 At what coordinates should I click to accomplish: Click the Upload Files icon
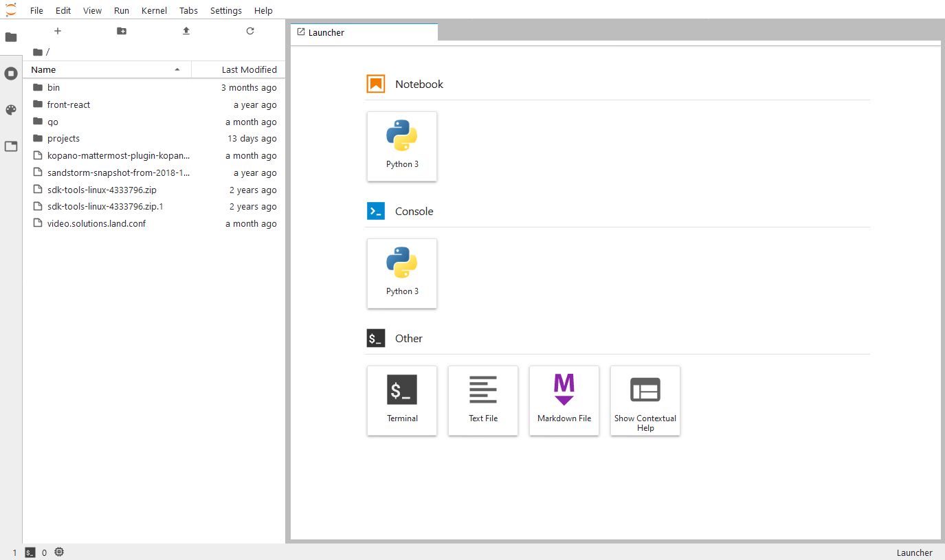186,31
